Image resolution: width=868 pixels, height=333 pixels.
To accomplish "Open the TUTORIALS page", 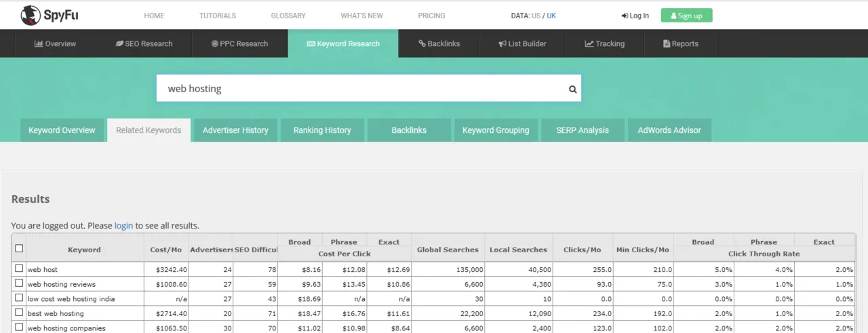I will point(218,16).
